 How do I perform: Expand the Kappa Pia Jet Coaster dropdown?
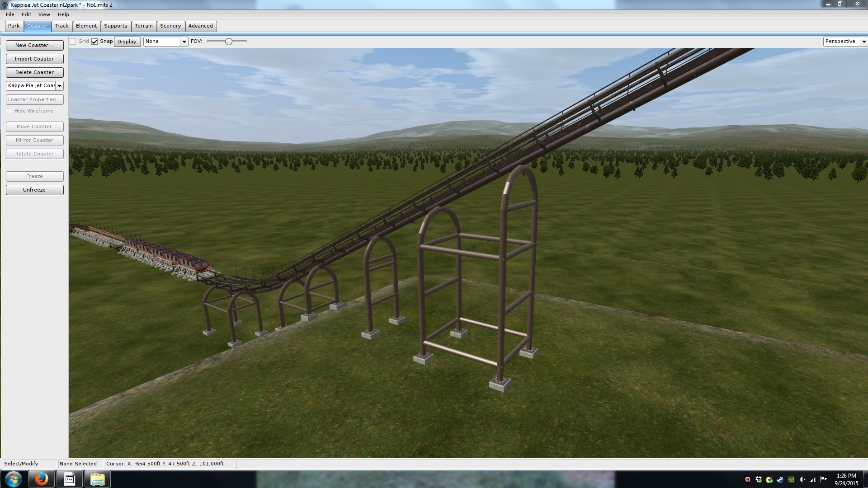59,86
